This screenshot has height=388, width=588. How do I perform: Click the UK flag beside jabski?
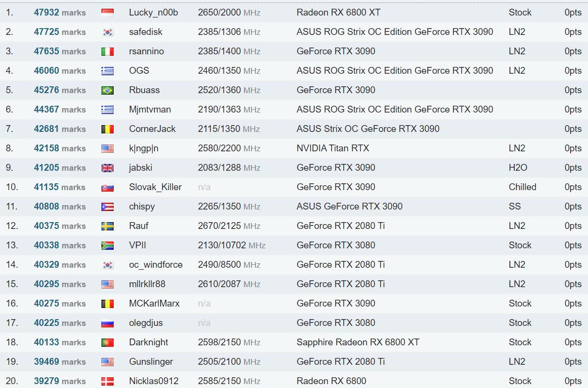pyautogui.click(x=107, y=168)
